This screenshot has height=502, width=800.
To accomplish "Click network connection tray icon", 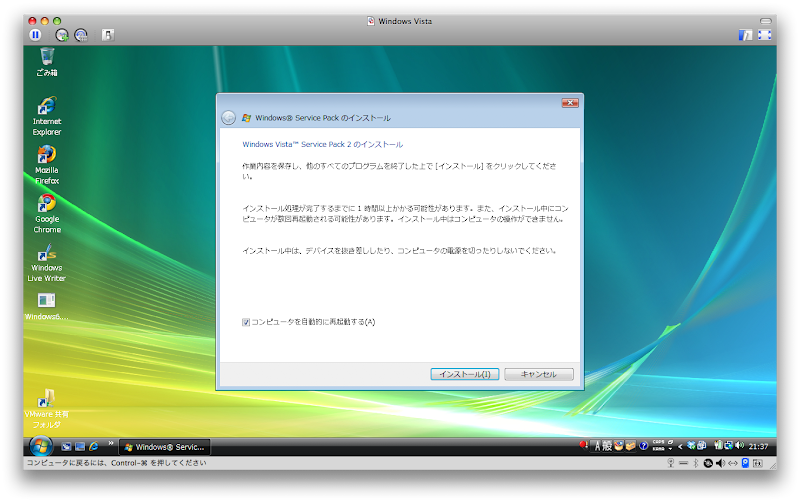I will (x=729, y=445).
